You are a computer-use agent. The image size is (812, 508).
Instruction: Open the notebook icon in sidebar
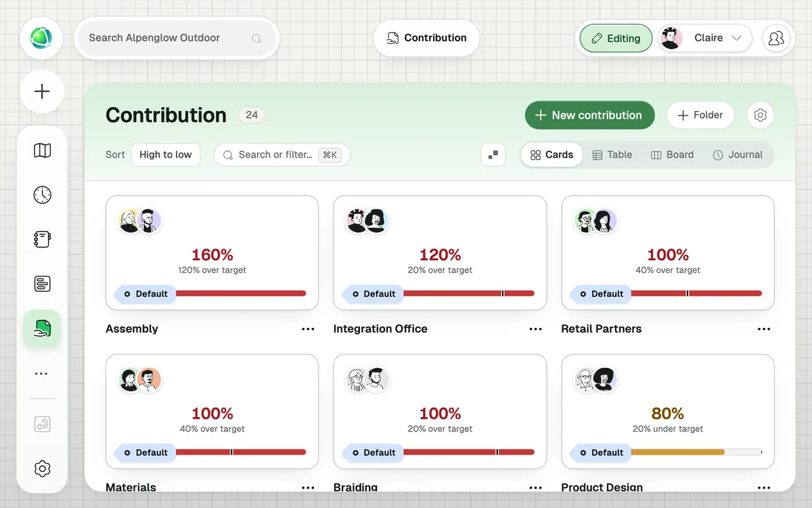(x=42, y=239)
